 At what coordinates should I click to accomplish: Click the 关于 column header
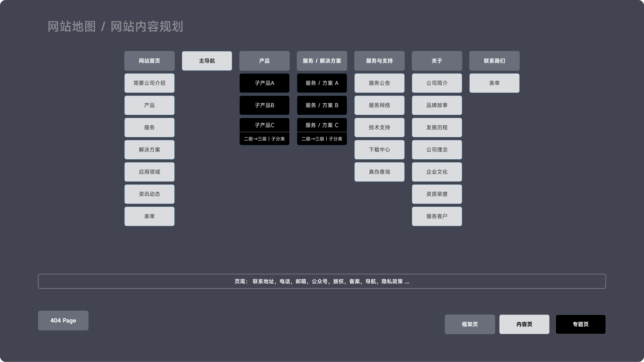[x=437, y=61]
